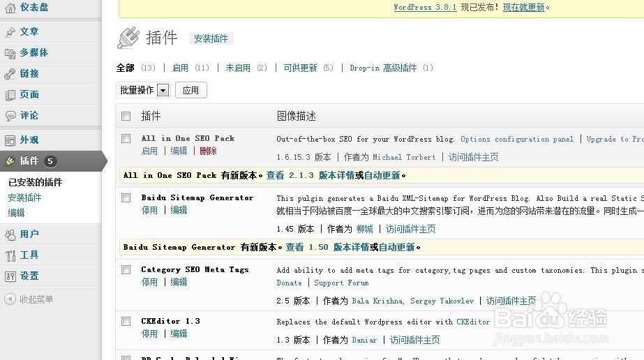Auto-update All in One SEO Pack
Image resolution: width=644 pixels, height=360 pixels.
point(382,175)
